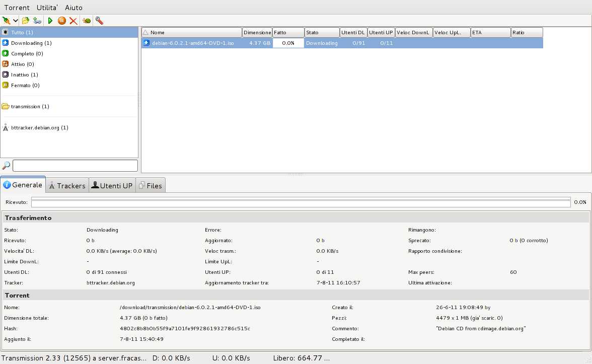Sort by the Ratio column header
The width and height of the screenshot is (592, 364).
click(527, 32)
